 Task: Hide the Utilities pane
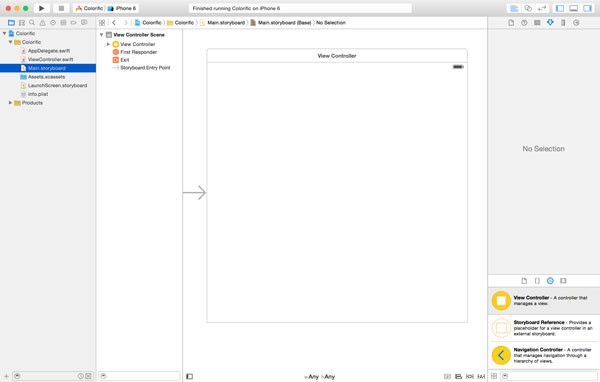[x=587, y=8]
